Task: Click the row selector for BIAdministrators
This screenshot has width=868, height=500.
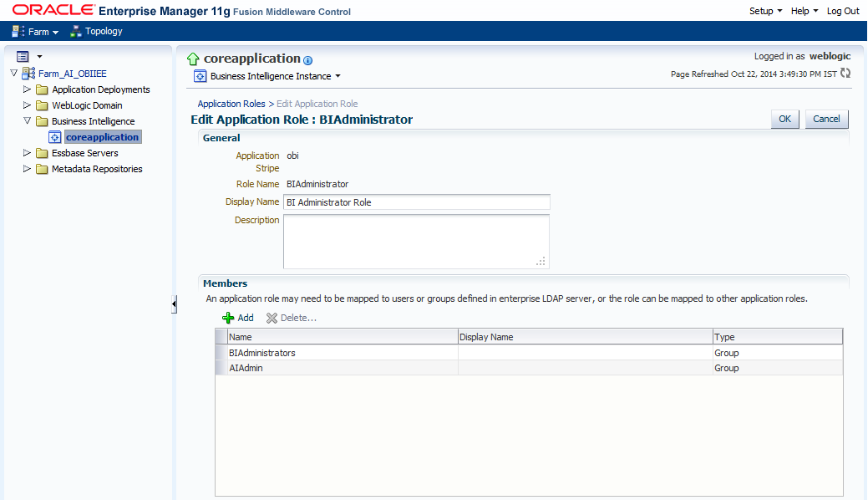Action: pos(221,353)
